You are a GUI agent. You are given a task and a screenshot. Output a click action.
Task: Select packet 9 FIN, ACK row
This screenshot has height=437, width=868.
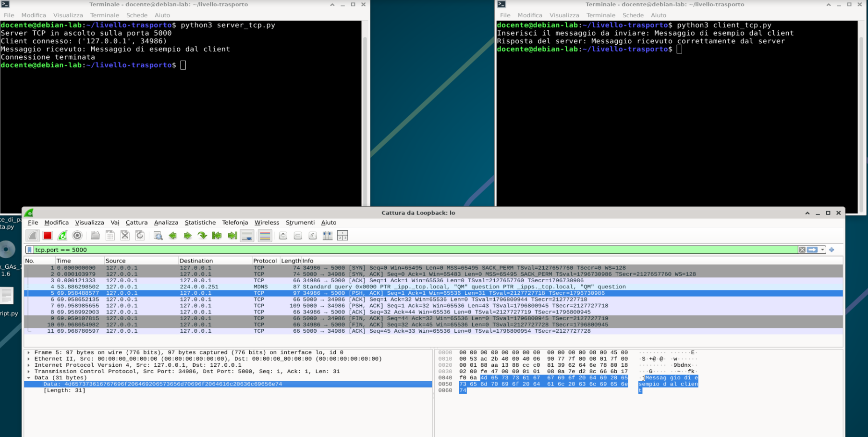[433, 318]
